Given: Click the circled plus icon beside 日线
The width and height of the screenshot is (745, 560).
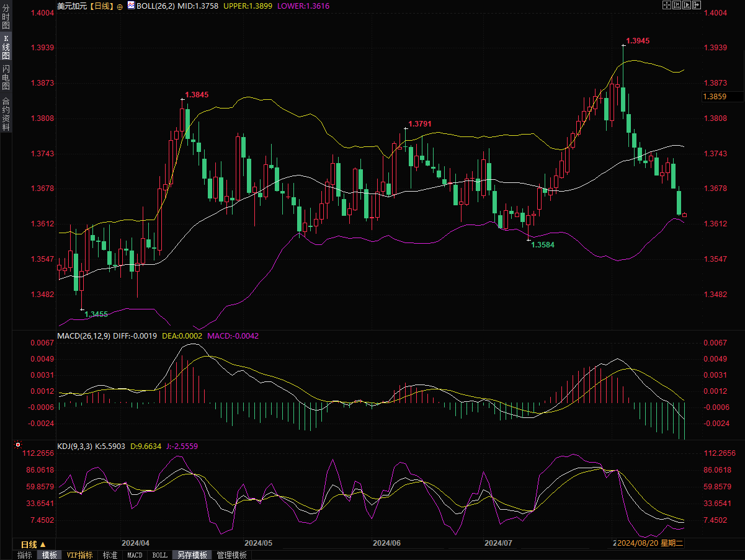Looking at the screenshot, I should (120, 6).
